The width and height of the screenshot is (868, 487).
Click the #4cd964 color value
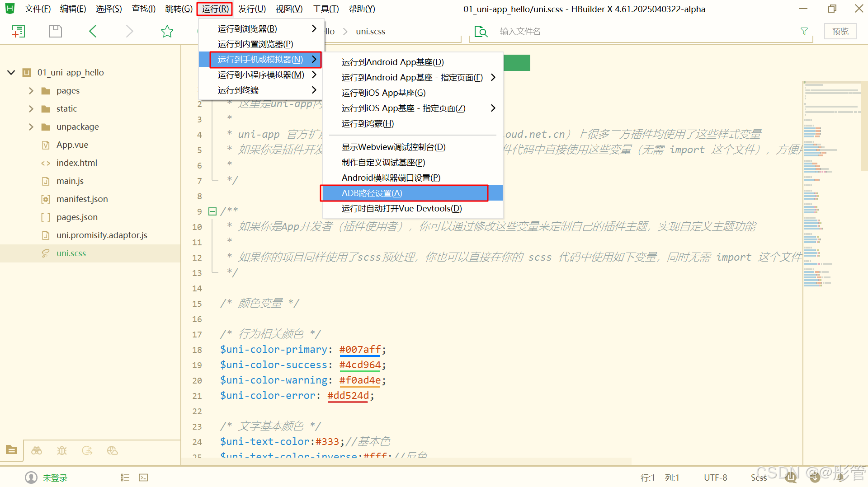click(360, 365)
